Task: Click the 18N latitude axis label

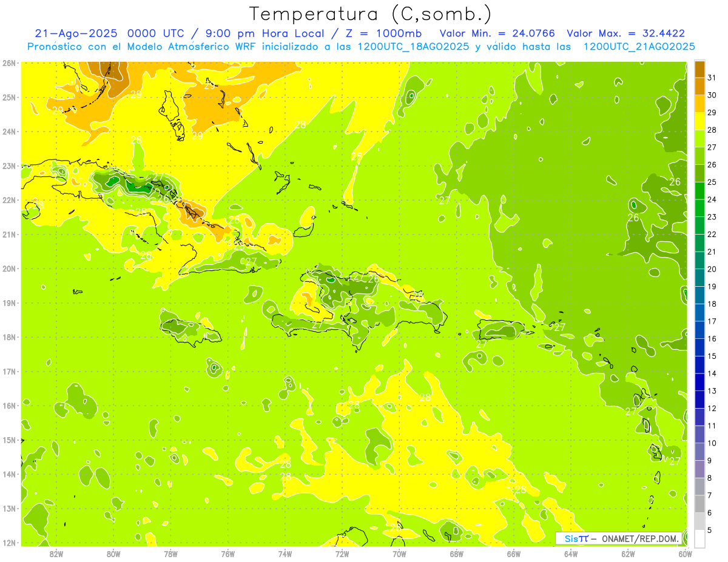Action: [x=9, y=337]
